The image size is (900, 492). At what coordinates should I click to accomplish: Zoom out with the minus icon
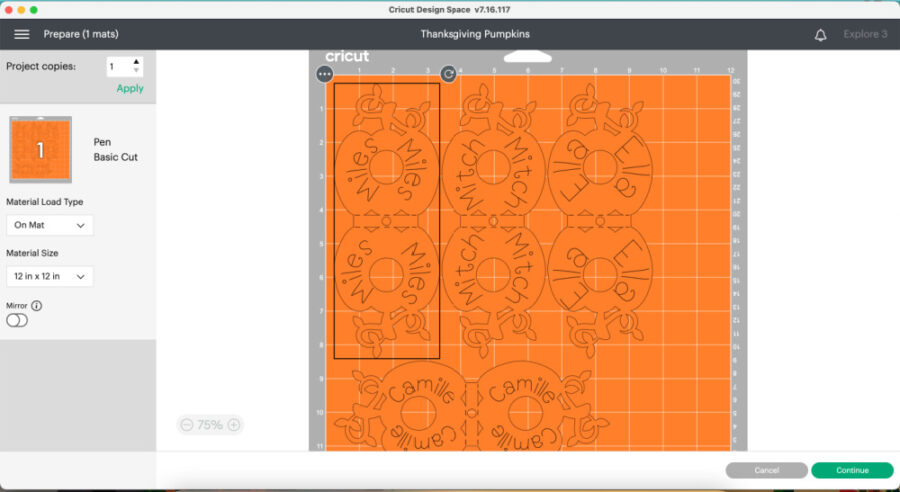(186, 425)
